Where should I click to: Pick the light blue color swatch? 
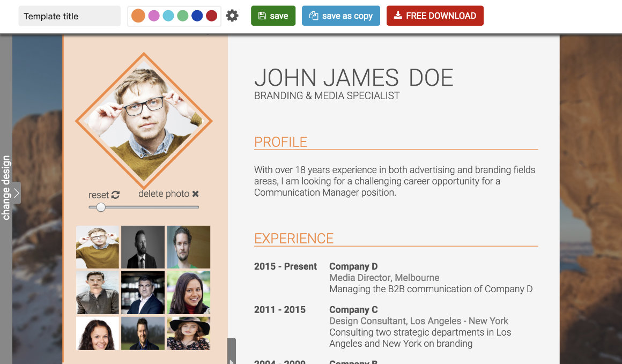(168, 16)
